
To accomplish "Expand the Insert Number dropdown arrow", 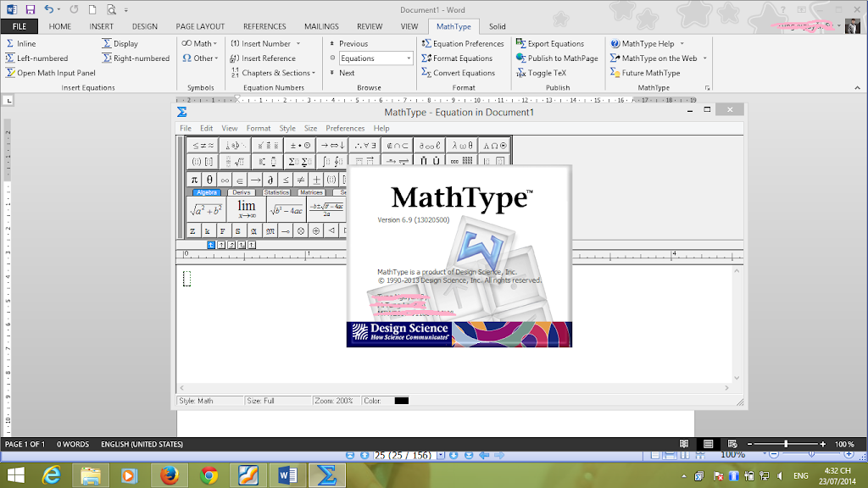I will pyautogui.click(x=298, y=44).
